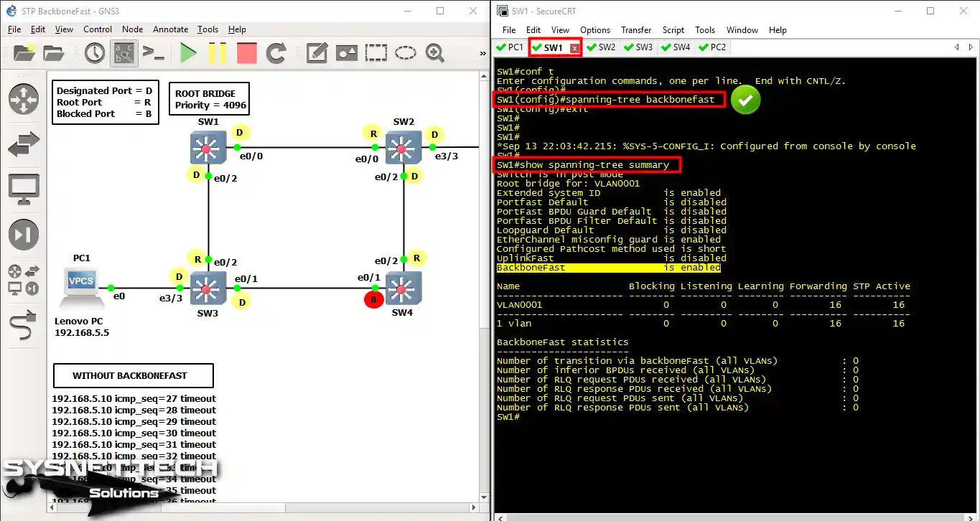Switch to the SW2 session tab
The height and width of the screenshot is (521, 980).
pos(601,47)
